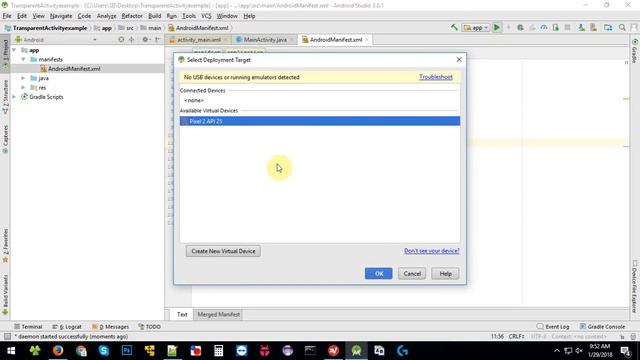Click OK in Select Deployment Target
The image size is (640, 360).
[x=378, y=273]
